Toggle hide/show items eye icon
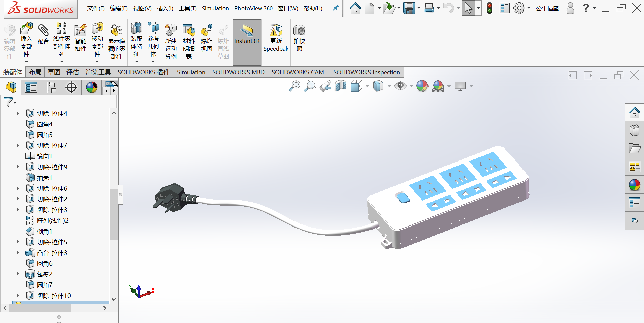 400,86
